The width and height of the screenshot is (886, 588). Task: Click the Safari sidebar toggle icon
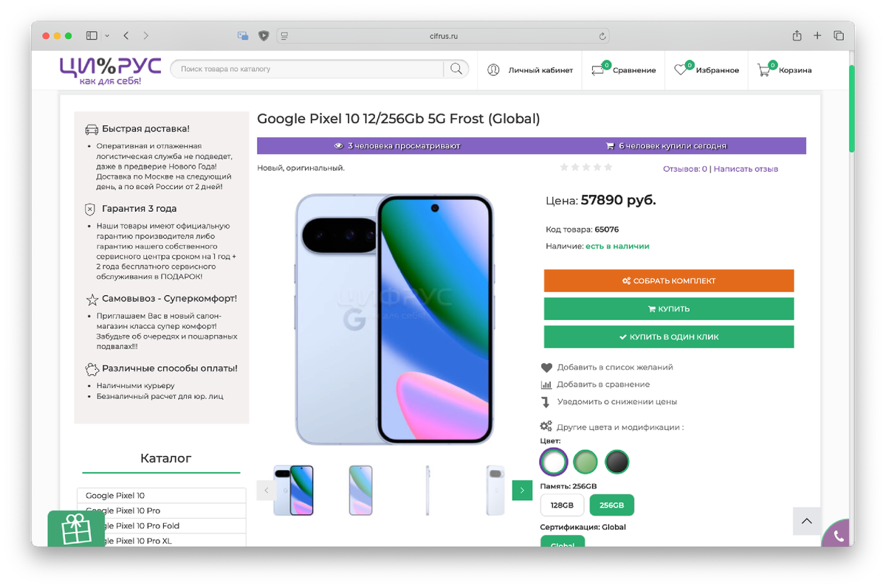click(x=92, y=35)
